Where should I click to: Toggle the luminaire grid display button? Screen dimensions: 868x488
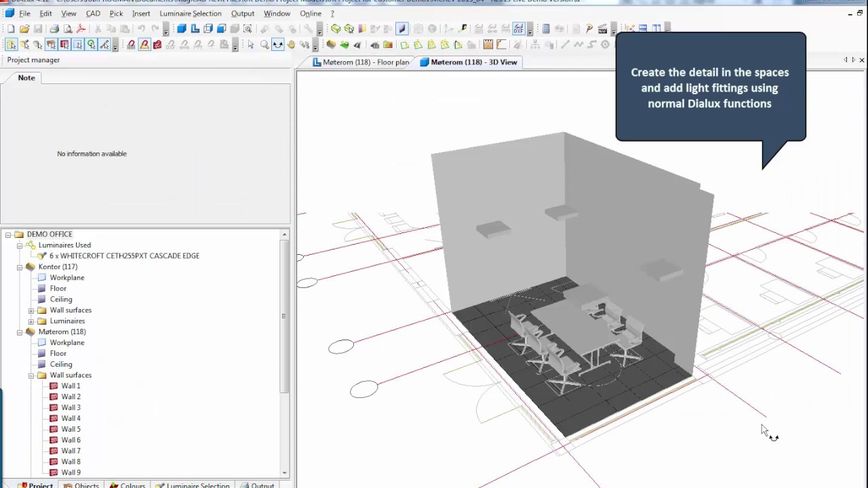131,45
